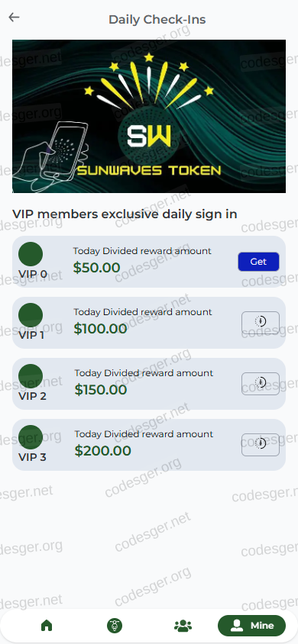
Task: Click the green VIP 3 badge circle
Action: click(31, 437)
